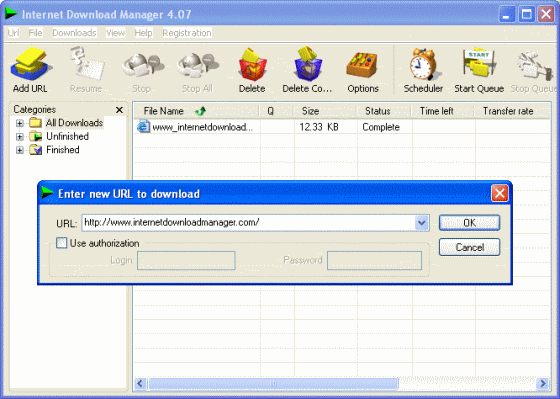Expand the All Downloads tree node
This screenshot has height=399, width=560.
pyautogui.click(x=20, y=123)
